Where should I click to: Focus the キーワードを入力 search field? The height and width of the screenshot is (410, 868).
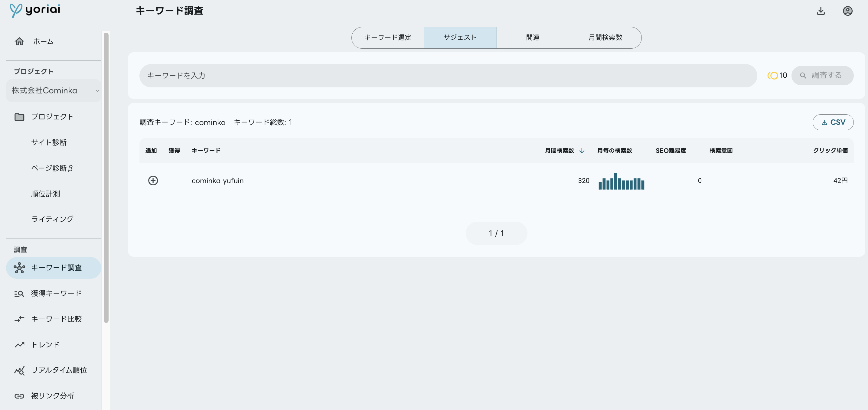[x=448, y=76]
